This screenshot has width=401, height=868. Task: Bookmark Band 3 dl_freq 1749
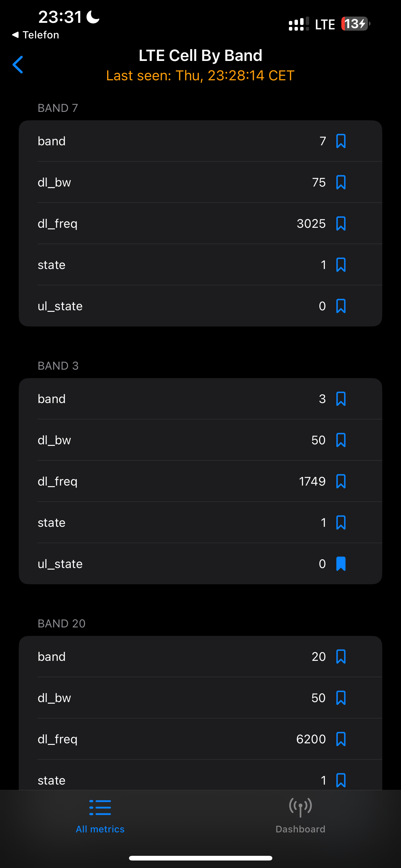pyautogui.click(x=341, y=481)
